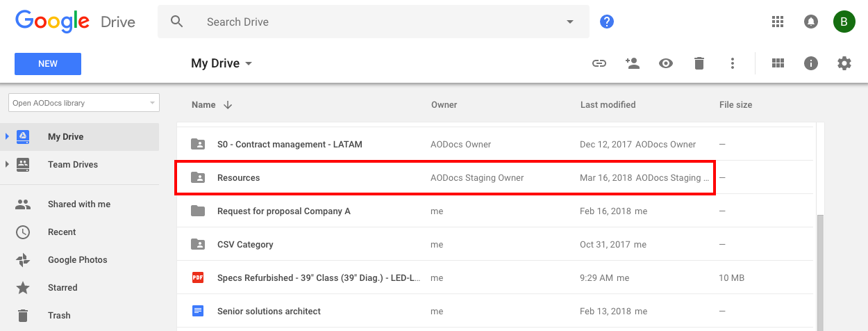Screen dimensions: 868x331
Task: Open the My Drive breadcrumb dropdown
Action: [x=222, y=63]
